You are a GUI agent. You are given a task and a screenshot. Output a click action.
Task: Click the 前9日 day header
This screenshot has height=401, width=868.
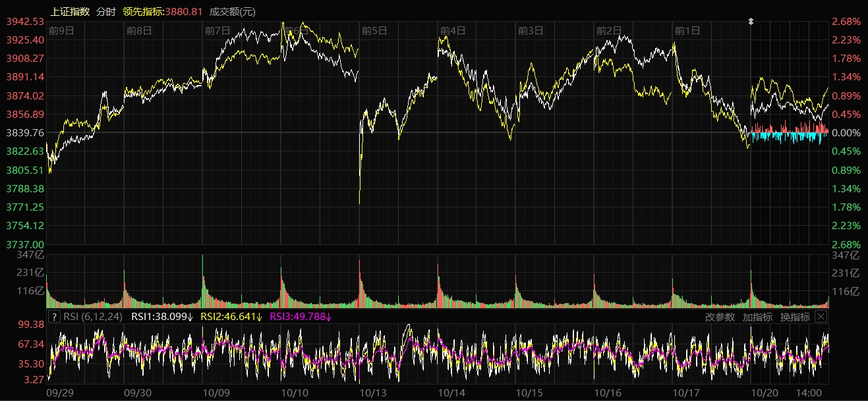(61, 30)
